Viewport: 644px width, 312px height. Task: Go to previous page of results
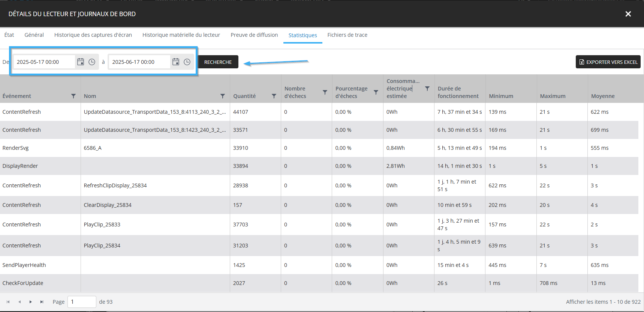pyautogui.click(x=19, y=302)
